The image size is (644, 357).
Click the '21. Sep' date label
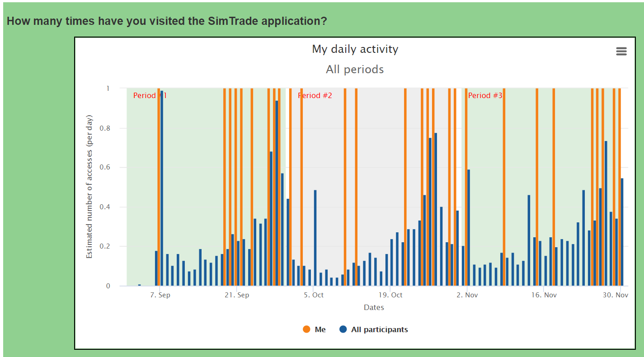(x=237, y=295)
